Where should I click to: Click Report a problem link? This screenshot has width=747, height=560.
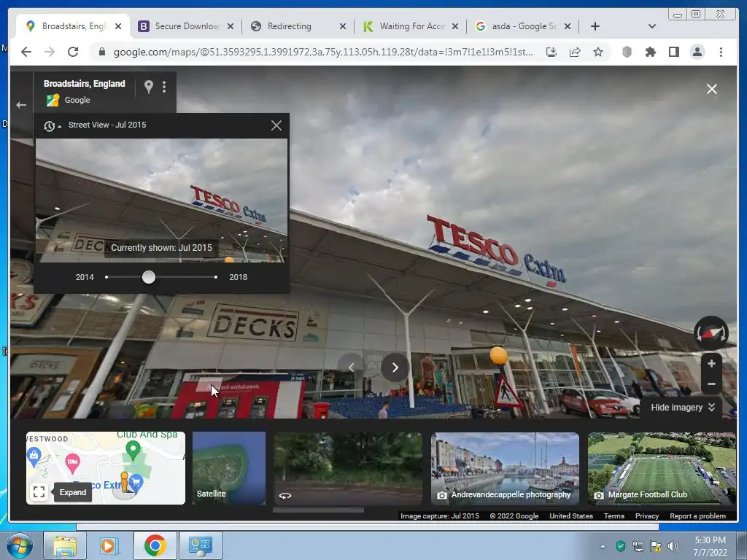coord(698,516)
